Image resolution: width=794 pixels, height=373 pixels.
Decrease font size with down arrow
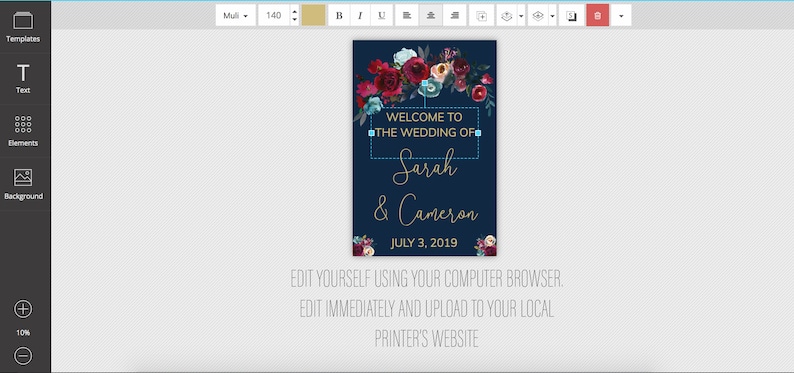pyautogui.click(x=294, y=20)
